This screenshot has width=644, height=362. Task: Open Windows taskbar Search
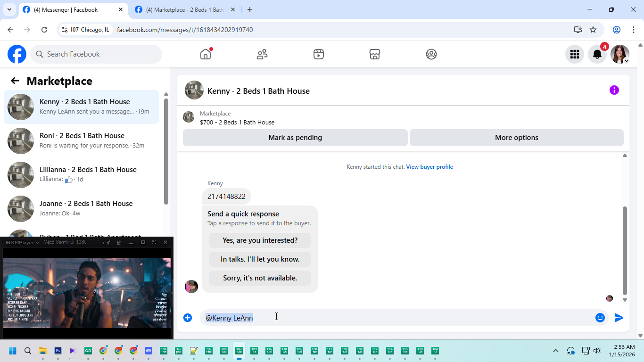(x=28, y=351)
